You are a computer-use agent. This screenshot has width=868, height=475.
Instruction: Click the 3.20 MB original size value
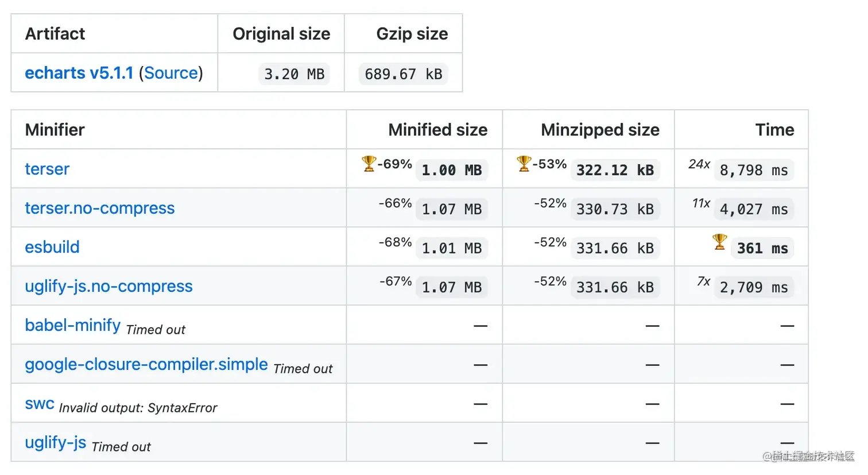(x=294, y=74)
